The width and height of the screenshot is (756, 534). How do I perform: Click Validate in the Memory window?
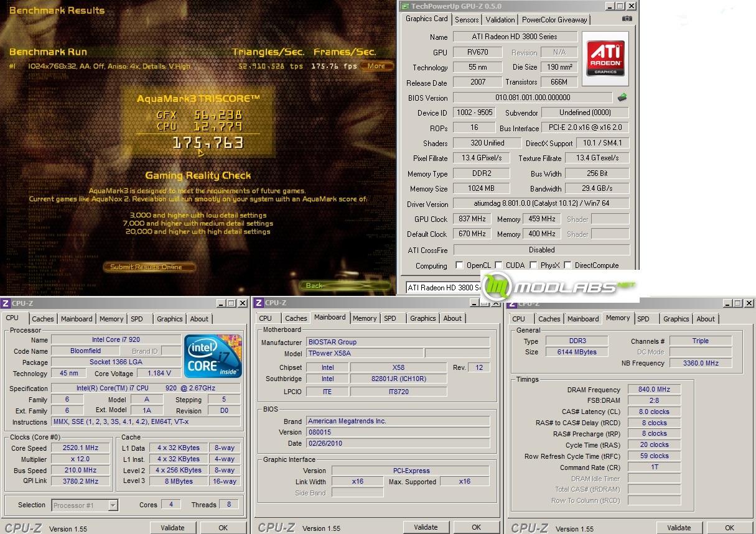[x=679, y=528]
